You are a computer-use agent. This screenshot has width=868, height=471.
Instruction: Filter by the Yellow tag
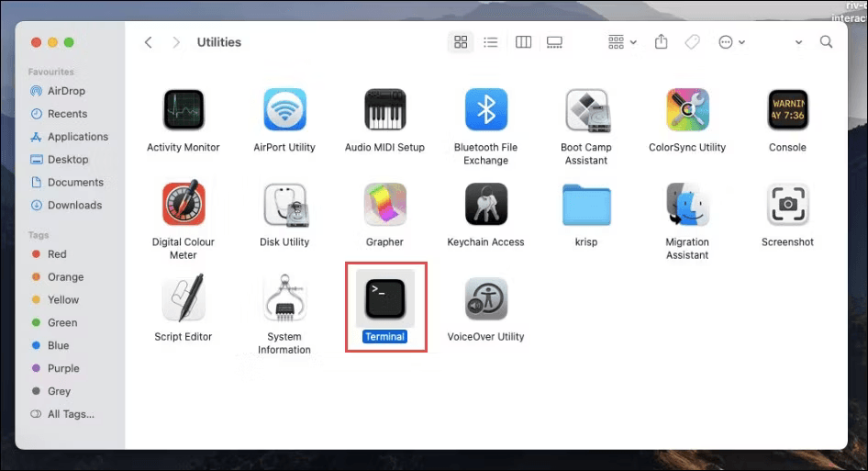point(55,300)
